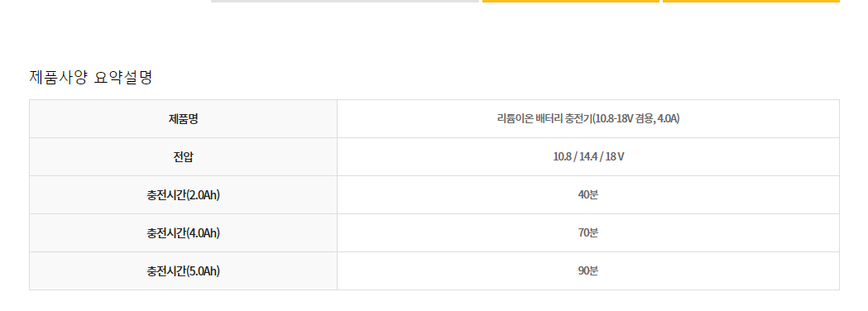Click the middle yellow bar button
868x311 pixels.
coord(571,1)
